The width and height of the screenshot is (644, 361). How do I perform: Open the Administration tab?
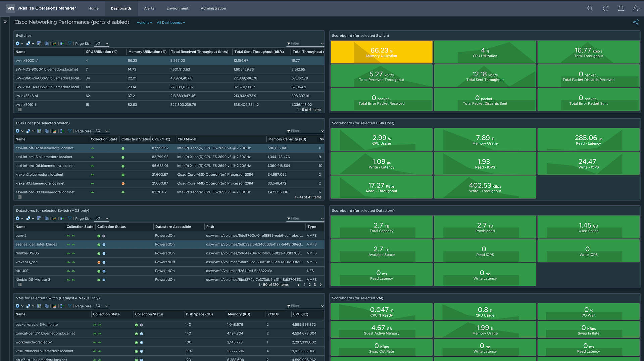(213, 8)
